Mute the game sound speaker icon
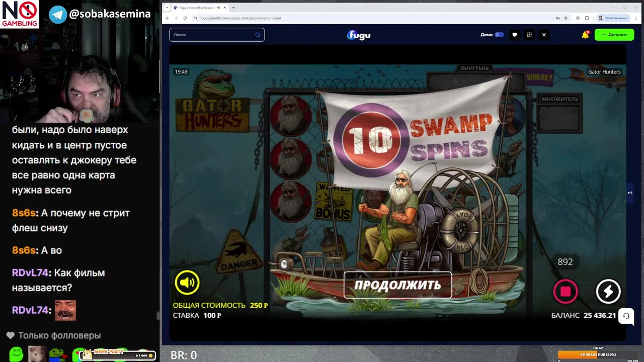Image resolution: width=644 pixels, height=362 pixels. click(187, 283)
